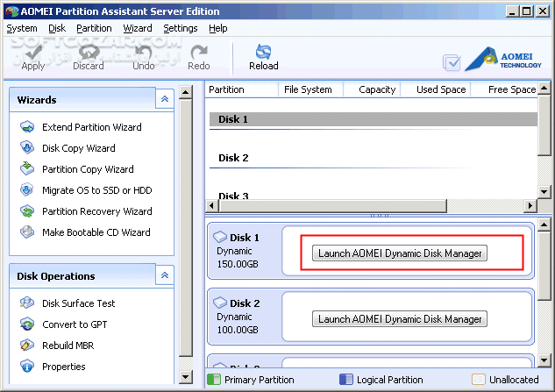Click the Reload toolbar icon

[263, 57]
